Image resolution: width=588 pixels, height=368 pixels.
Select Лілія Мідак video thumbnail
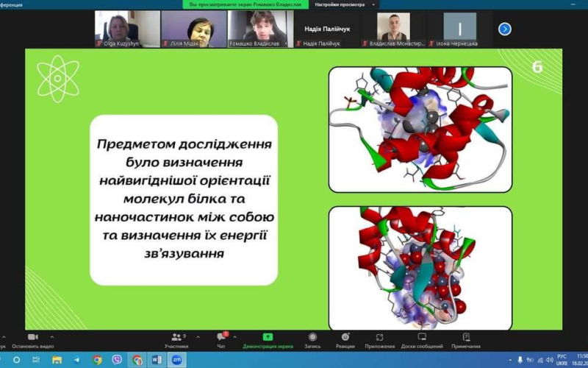pyautogui.click(x=194, y=29)
